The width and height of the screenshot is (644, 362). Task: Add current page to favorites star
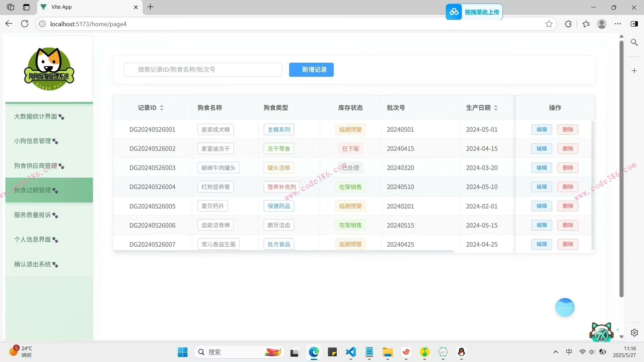(x=549, y=24)
